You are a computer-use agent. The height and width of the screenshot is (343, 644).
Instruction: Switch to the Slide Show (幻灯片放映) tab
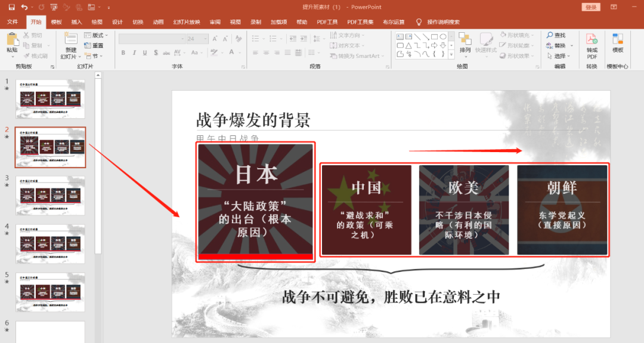[187, 21]
